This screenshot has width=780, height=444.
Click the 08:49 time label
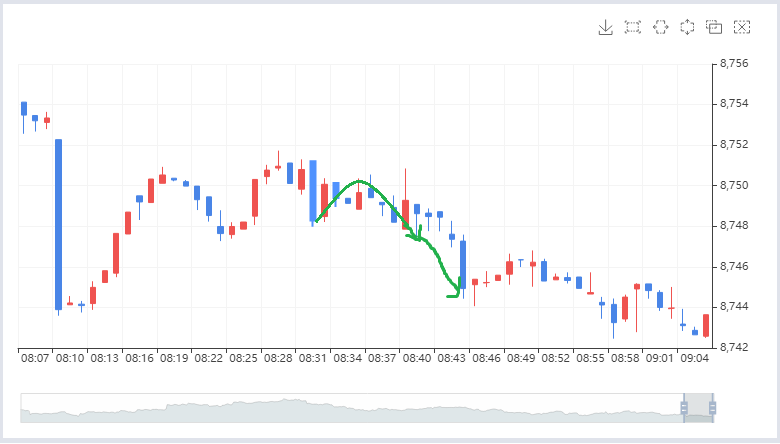coord(521,358)
